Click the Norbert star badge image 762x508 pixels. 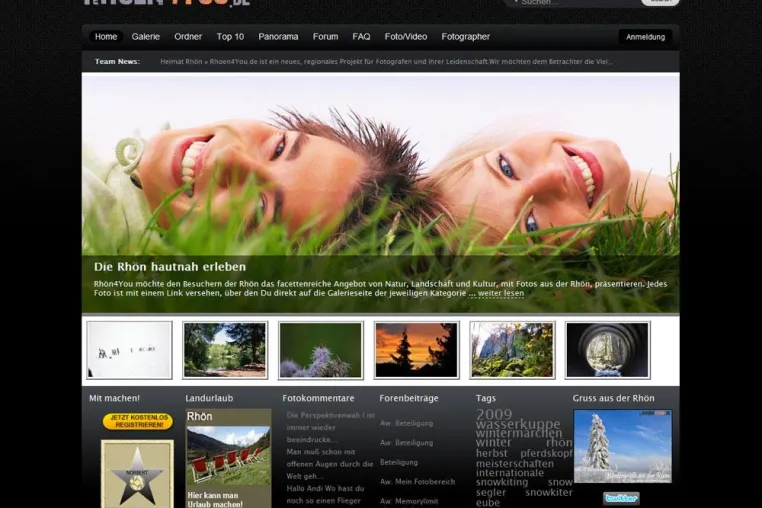pyautogui.click(x=137, y=474)
